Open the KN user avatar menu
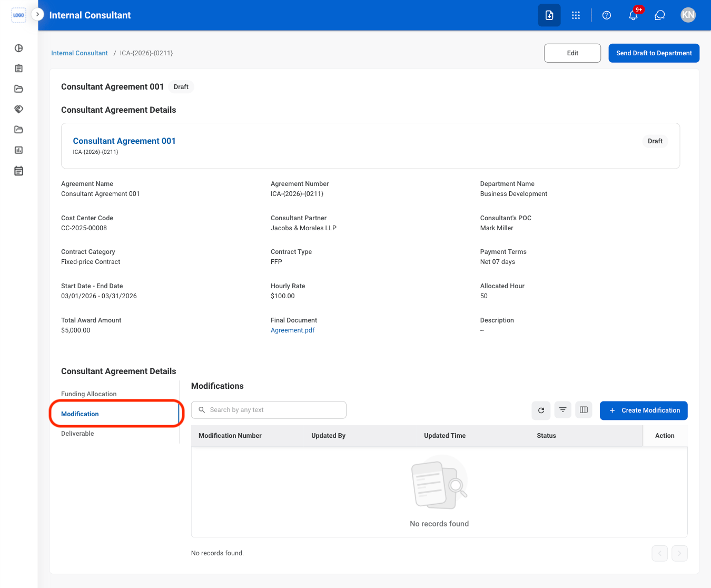 (688, 15)
